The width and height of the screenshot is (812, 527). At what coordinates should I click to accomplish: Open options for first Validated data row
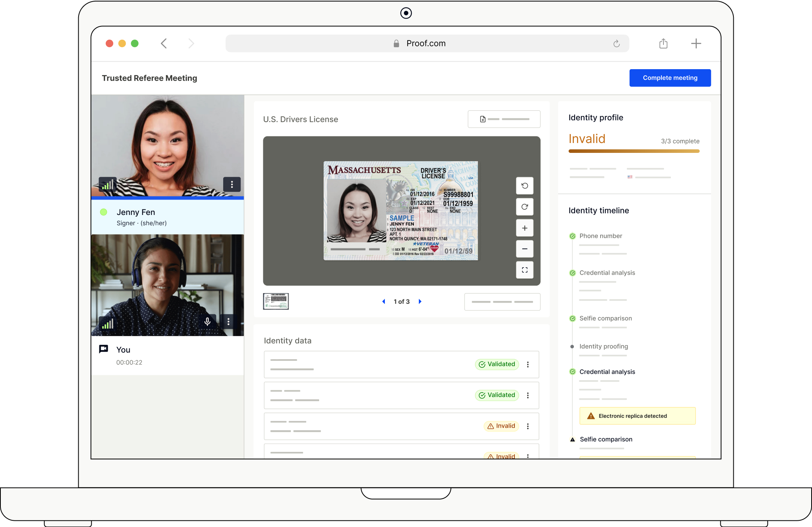[x=528, y=365]
